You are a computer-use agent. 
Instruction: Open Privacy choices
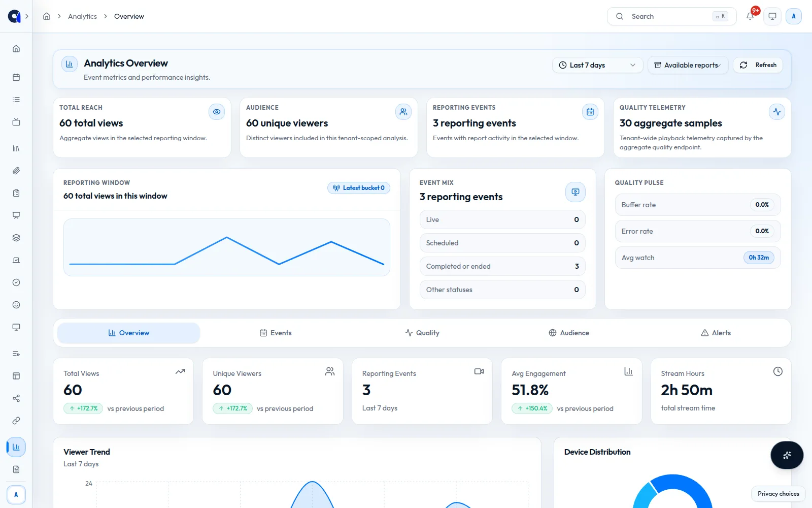pyautogui.click(x=778, y=494)
